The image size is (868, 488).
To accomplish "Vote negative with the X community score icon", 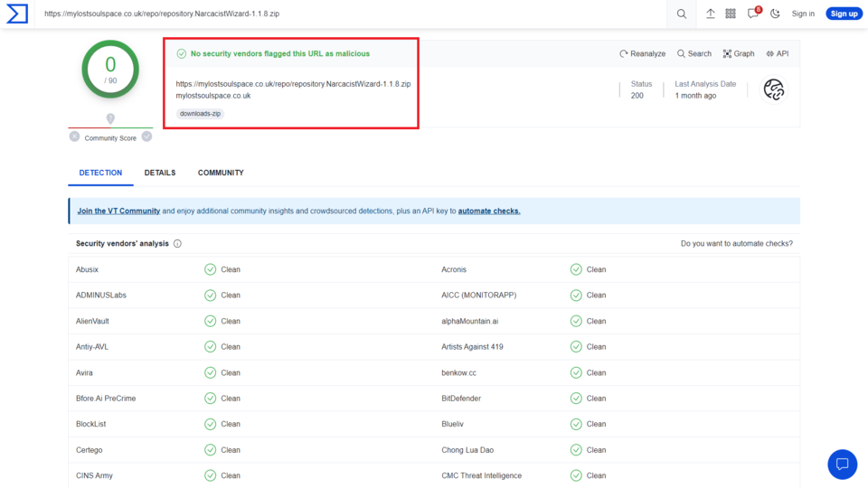I will [x=74, y=136].
